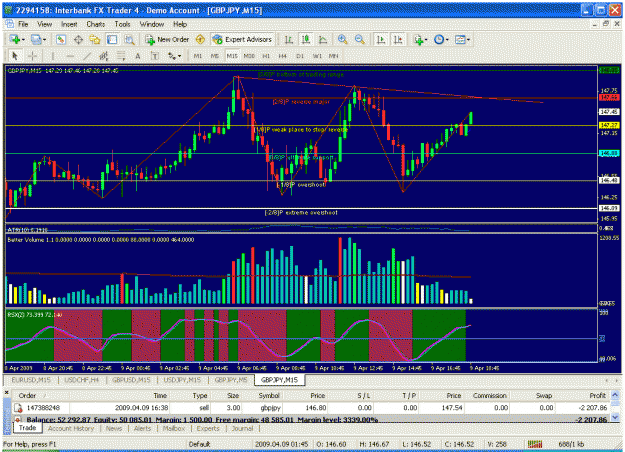Screen dimensions: 625x452
Task: Switch to the USDJPY,M15 chart tab
Action: pos(182,380)
